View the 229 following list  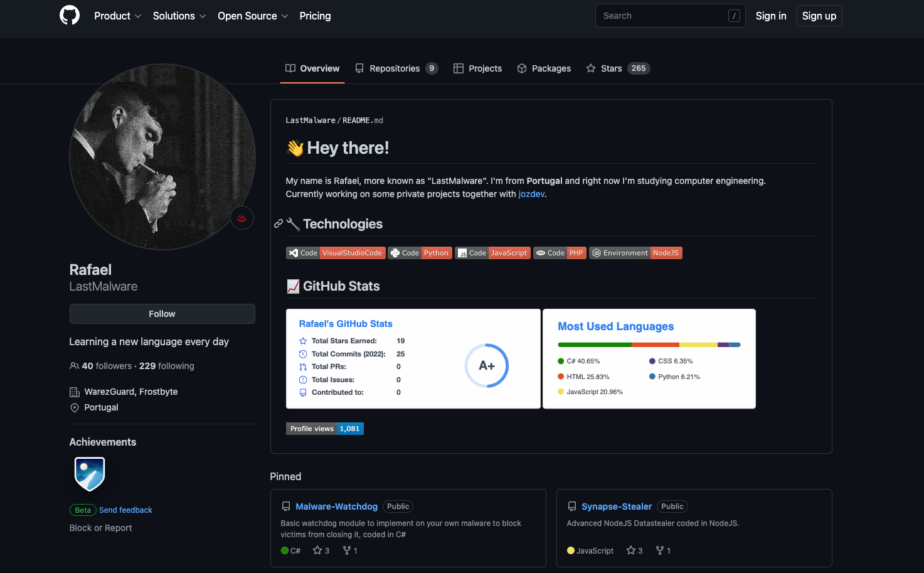point(167,366)
